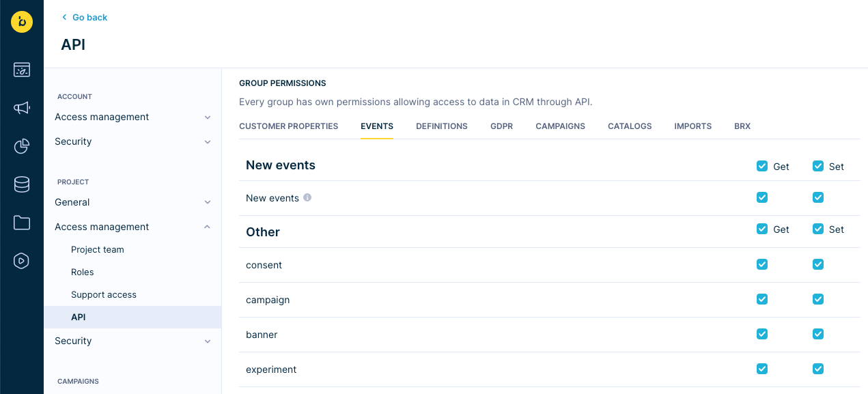Uncheck Set for New events section header
The width and height of the screenshot is (868, 394).
click(818, 166)
